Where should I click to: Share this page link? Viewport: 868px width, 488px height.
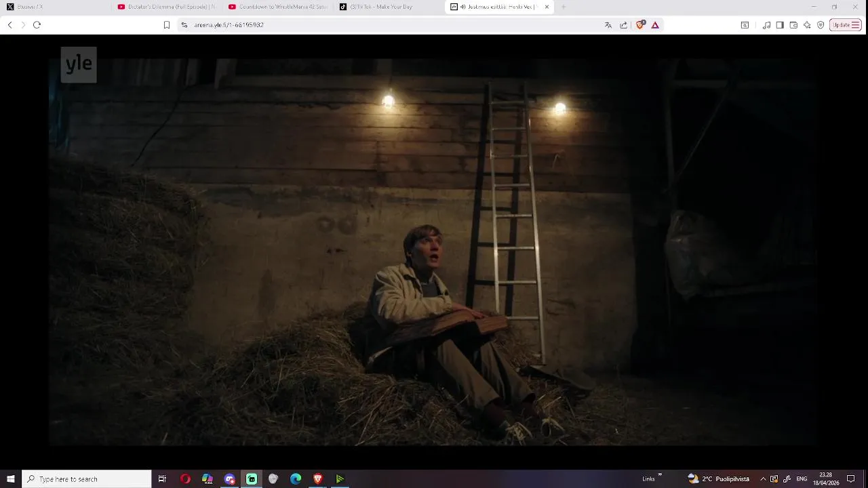624,25
